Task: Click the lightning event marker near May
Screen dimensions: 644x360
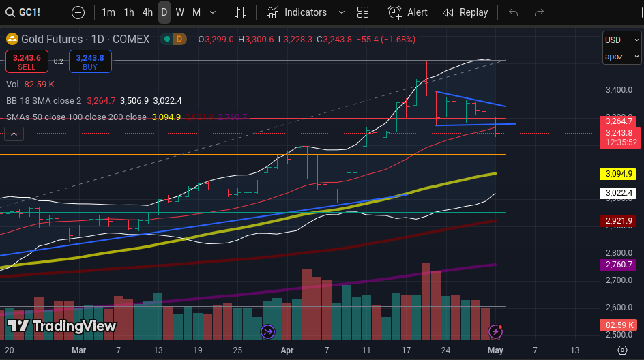Action: [496, 331]
